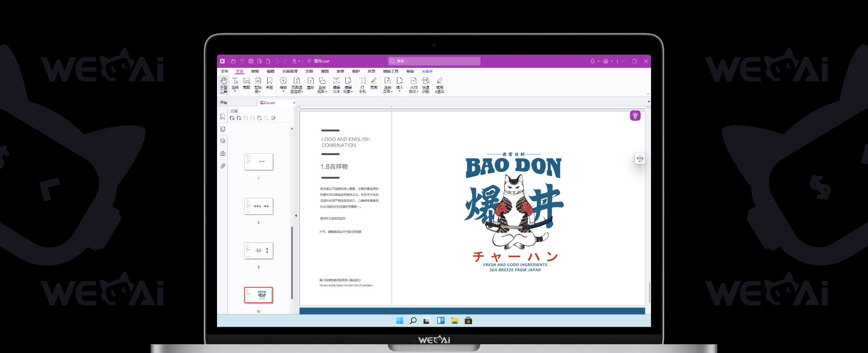Viewport: 868px width, 353px height.
Task: Click the briefcase icon in left sidebar
Action: coord(222,154)
